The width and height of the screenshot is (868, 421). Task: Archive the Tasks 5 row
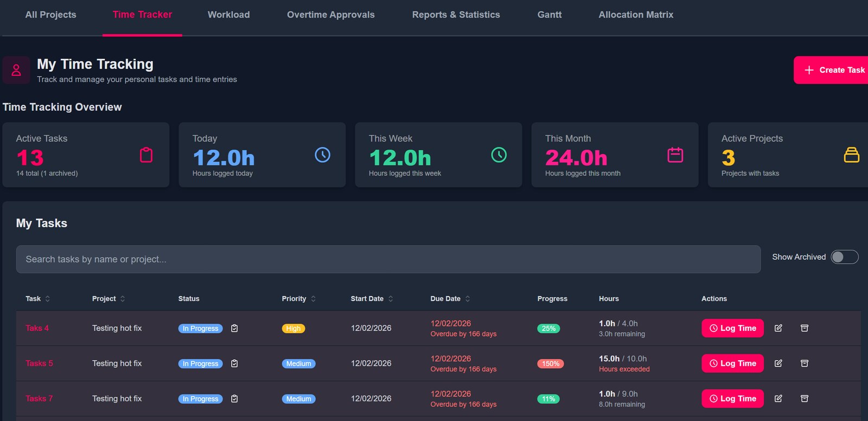[805, 363]
